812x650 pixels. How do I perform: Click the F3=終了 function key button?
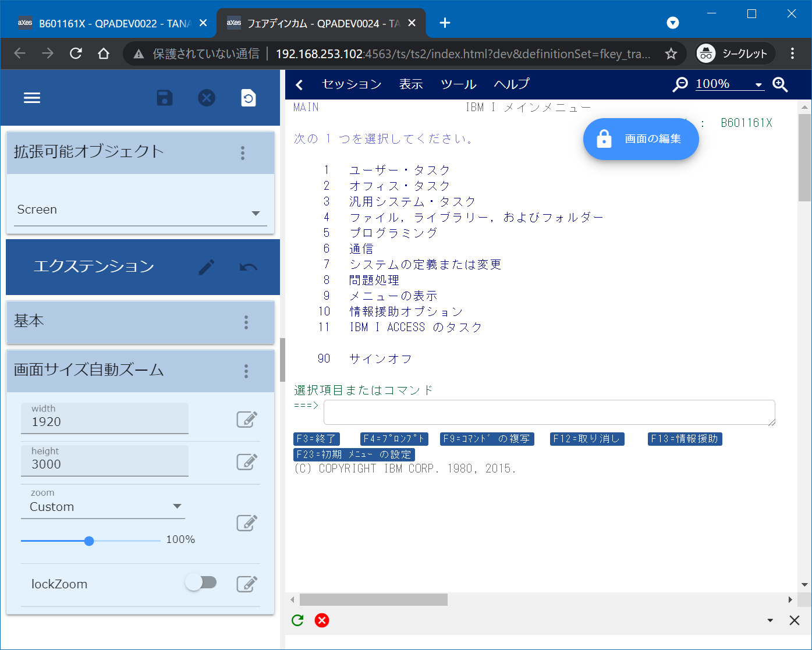[317, 439]
